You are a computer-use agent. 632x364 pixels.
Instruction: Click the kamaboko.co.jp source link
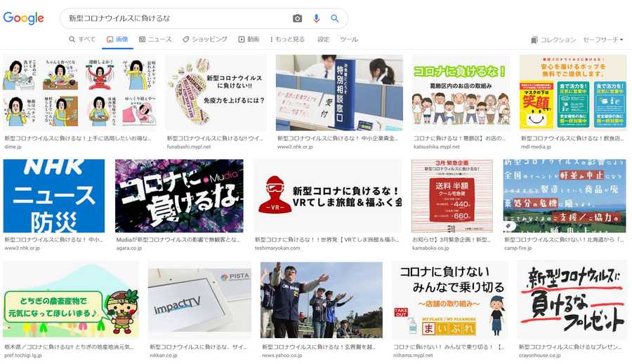tap(430, 248)
